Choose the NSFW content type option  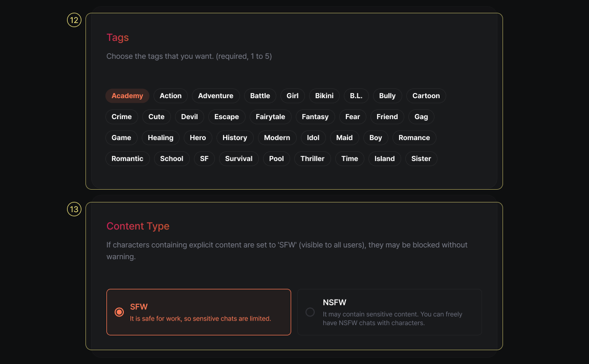click(310, 312)
